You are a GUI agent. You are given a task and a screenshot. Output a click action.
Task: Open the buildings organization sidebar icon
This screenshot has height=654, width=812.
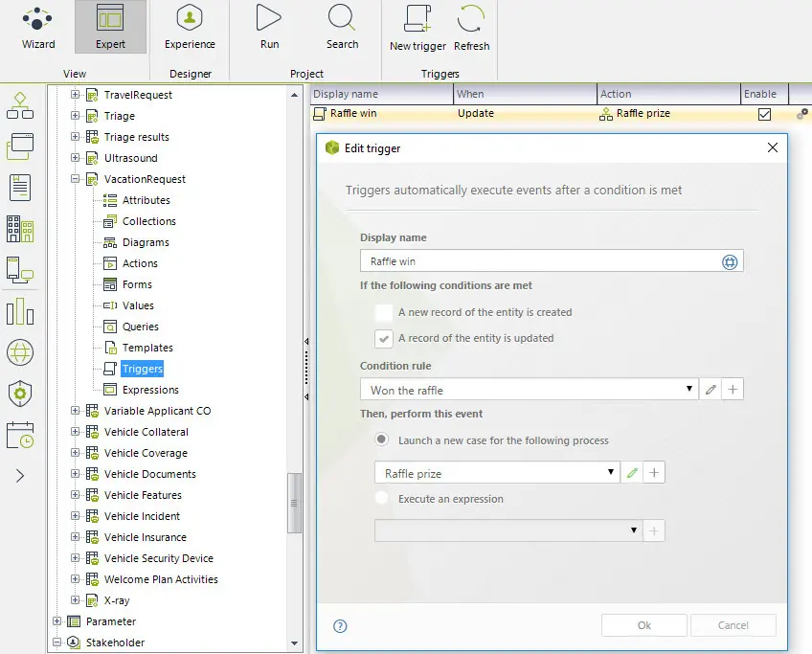pyautogui.click(x=20, y=229)
